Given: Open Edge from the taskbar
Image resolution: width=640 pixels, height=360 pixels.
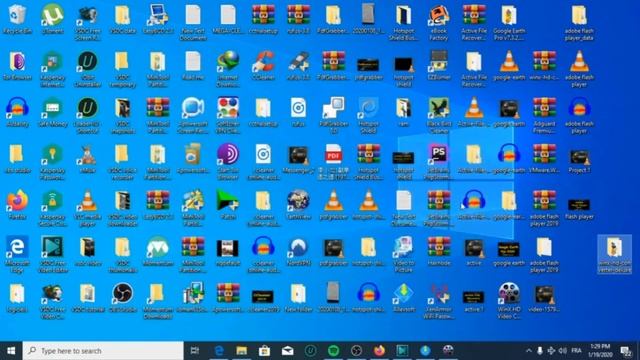Looking at the screenshot, I should pos(219,351).
